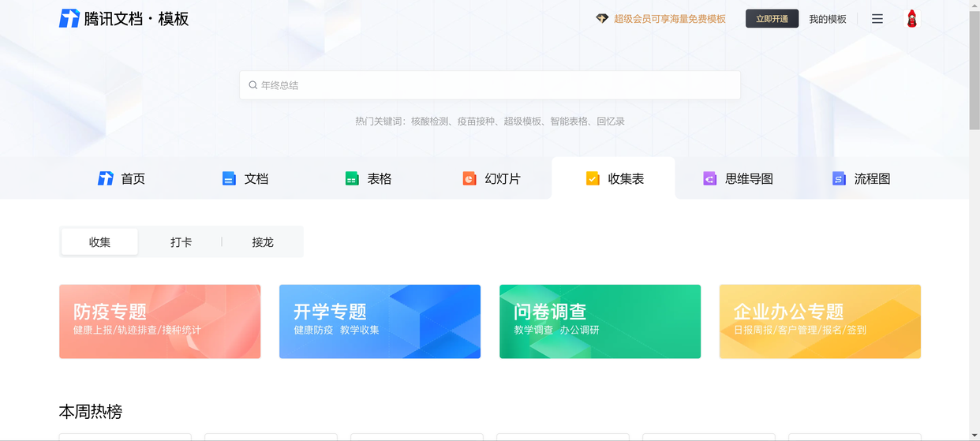Switch to the 首页 tab

coord(122,178)
